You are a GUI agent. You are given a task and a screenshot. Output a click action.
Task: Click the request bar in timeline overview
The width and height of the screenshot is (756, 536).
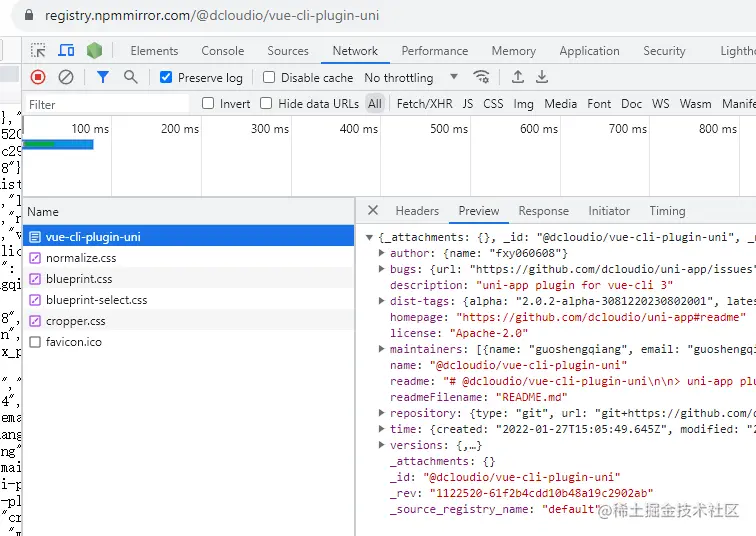tap(58, 144)
